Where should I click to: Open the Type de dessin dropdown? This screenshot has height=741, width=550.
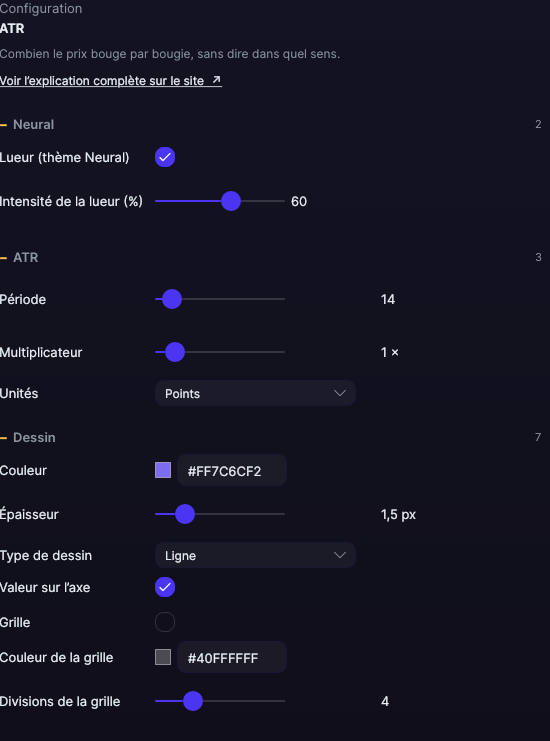click(x=255, y=555)
